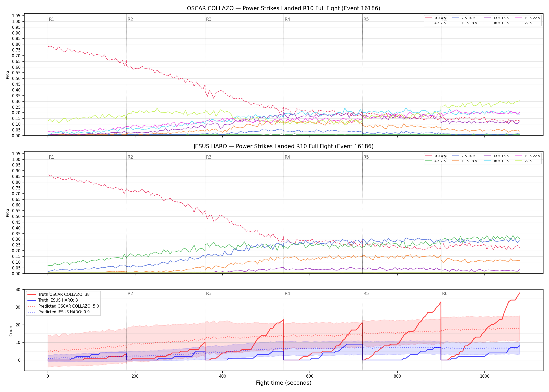Click the 'Count' y-axis label

tap(11, 330)
